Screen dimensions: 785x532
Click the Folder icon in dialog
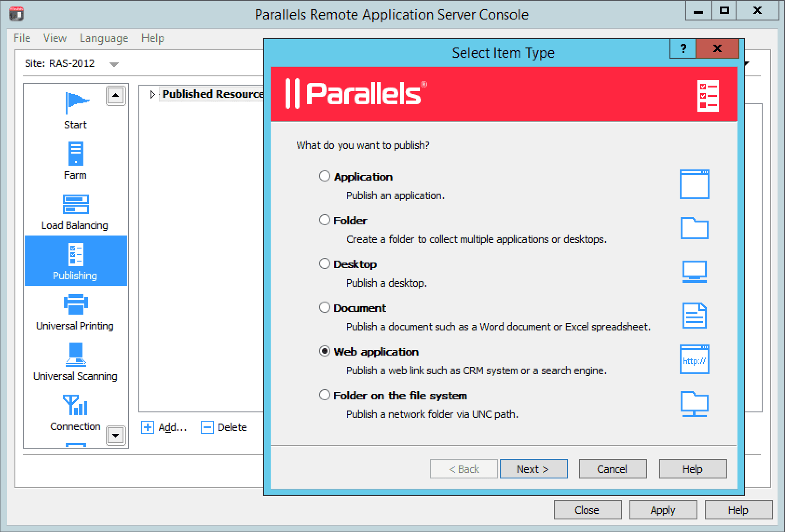point(694,228)
